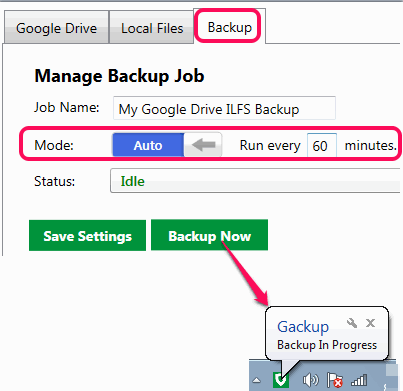Click the Gackup green shield tray icon
Viewport: 403px width, 391px height.
tap(281, 380)
